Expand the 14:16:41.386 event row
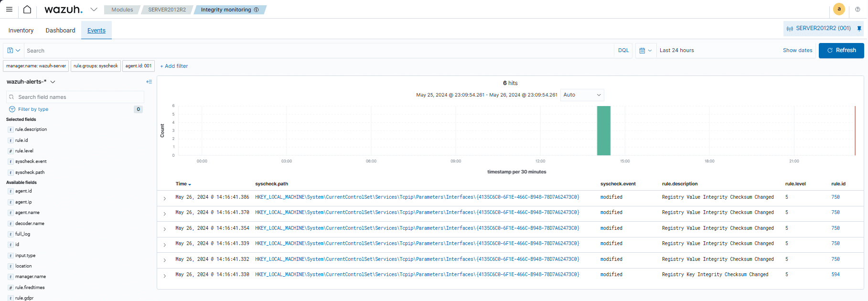Screen dimensions: 868x301 pyautogui.click(x=165, y=198)
